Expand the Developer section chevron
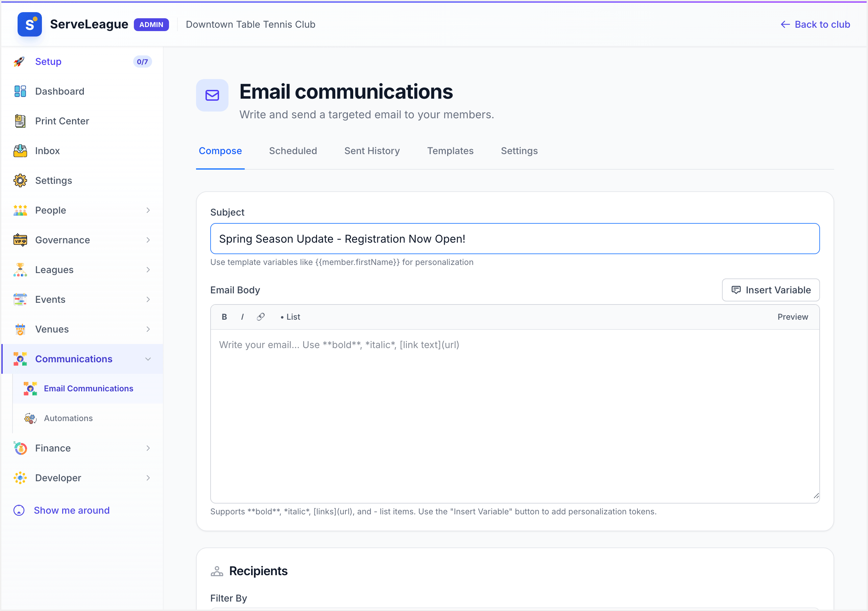Image resolution: width=868 pixels, height=611 pixels. point(148,478)
